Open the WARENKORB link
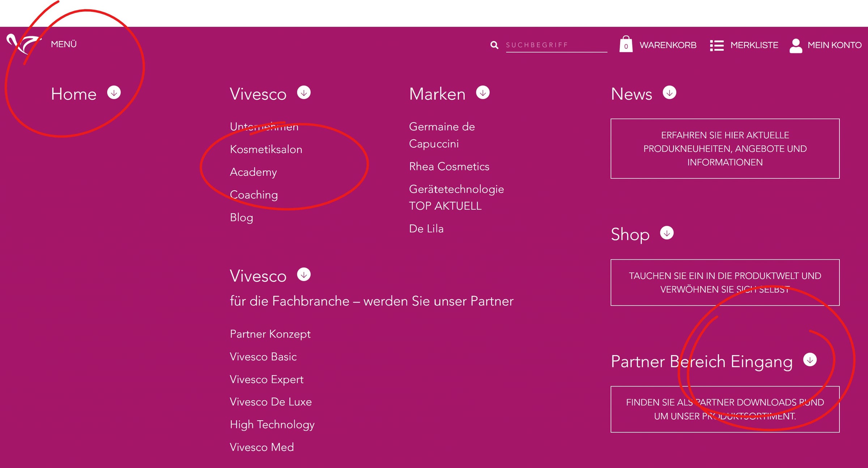Image resolution: width=868 pixels, height=468 pixels. (668, 45)
